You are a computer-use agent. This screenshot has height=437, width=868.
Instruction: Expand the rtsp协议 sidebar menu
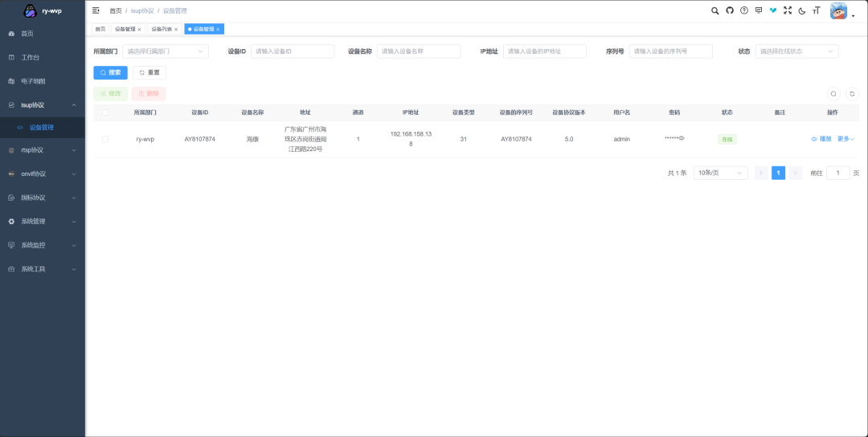tap(43, 150)
